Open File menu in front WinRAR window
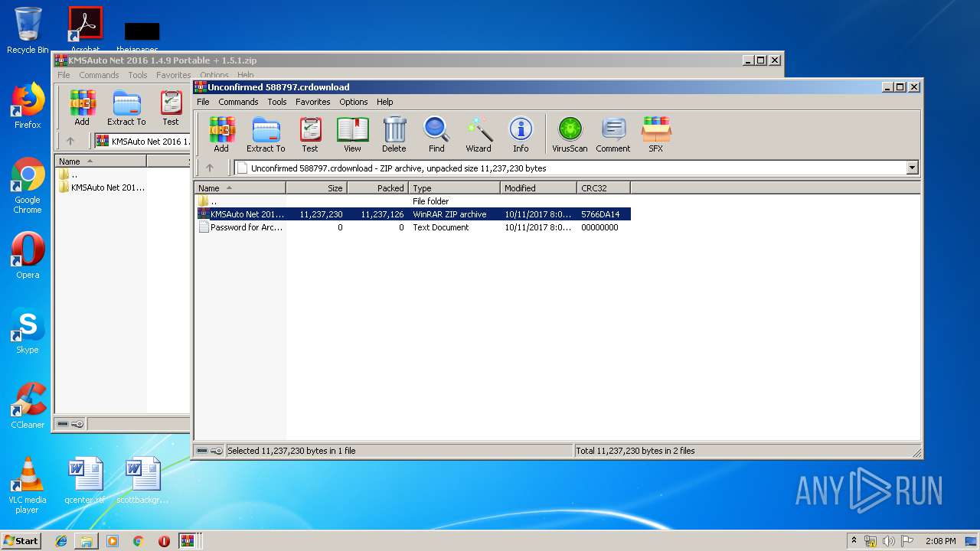Screen dimensions: 980x551 point(203,102)
